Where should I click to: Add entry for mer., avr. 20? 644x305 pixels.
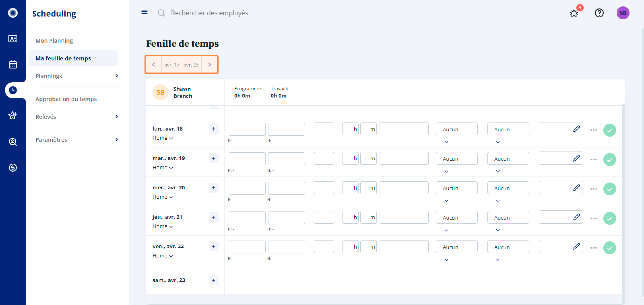[214, 188]
